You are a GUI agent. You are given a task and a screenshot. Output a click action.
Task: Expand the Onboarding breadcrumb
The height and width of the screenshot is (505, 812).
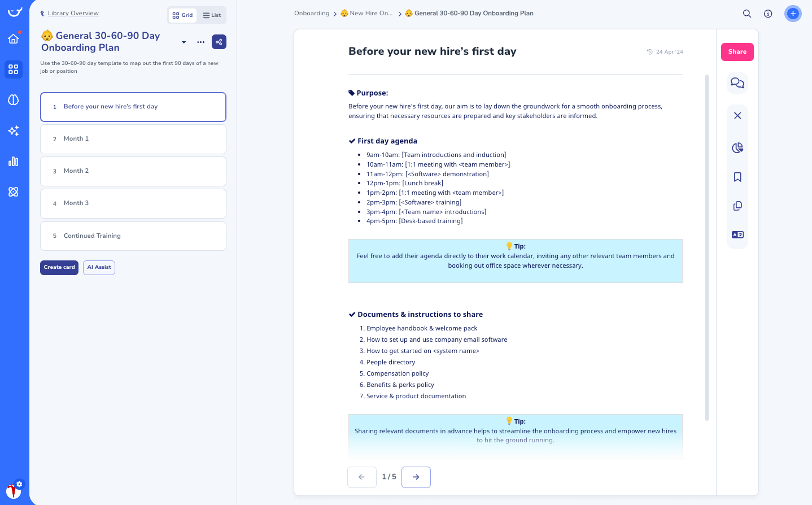[311, 13]
